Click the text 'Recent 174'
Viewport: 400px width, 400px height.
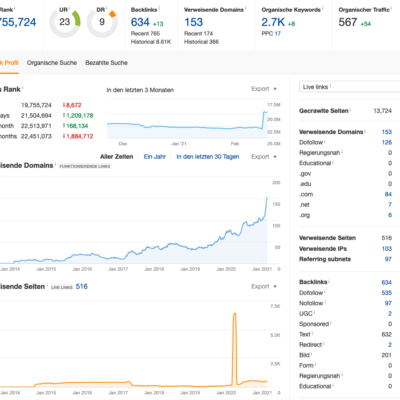[198, 33]
